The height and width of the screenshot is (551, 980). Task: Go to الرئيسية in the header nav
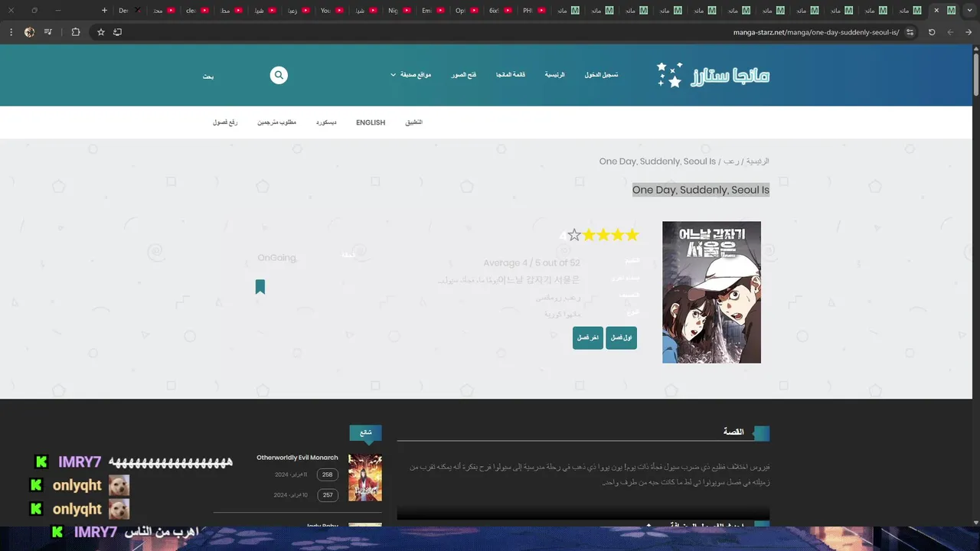554,75
